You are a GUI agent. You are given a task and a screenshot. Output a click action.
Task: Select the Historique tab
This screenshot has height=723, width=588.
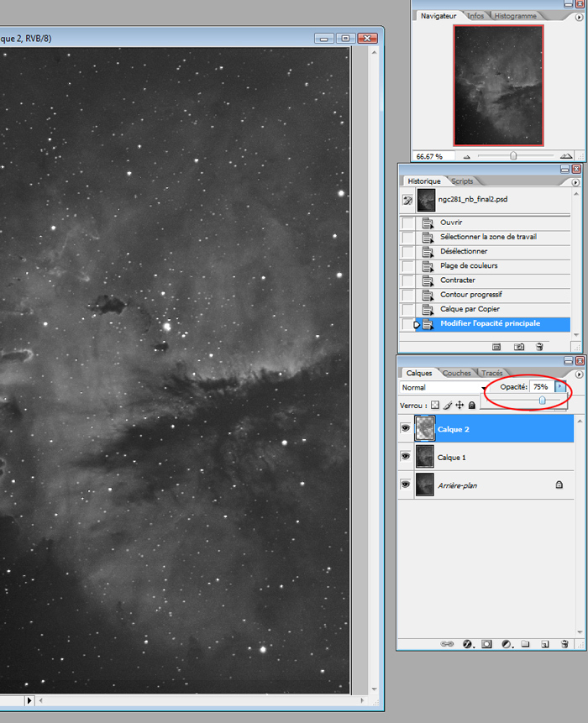click(x=424, y=181)
